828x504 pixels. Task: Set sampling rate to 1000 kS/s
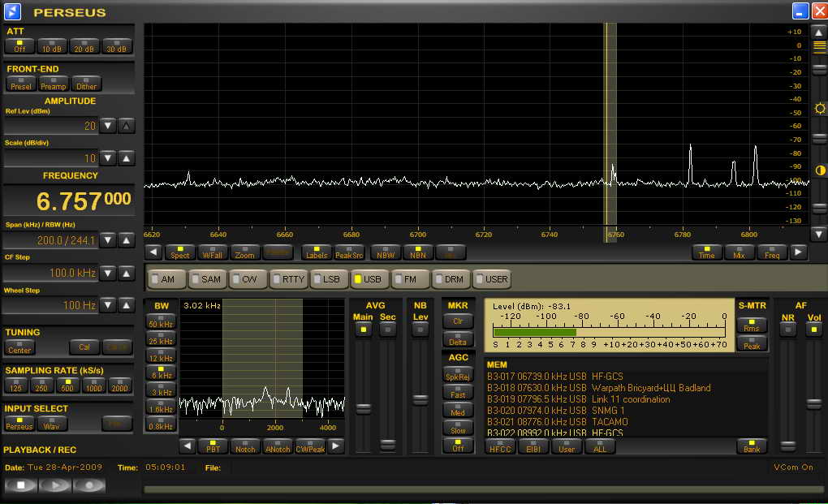point(93,386)
